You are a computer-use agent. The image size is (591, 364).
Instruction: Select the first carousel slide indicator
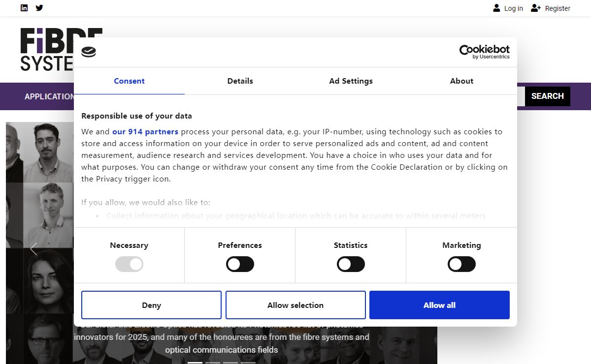[x=195, y=363]
